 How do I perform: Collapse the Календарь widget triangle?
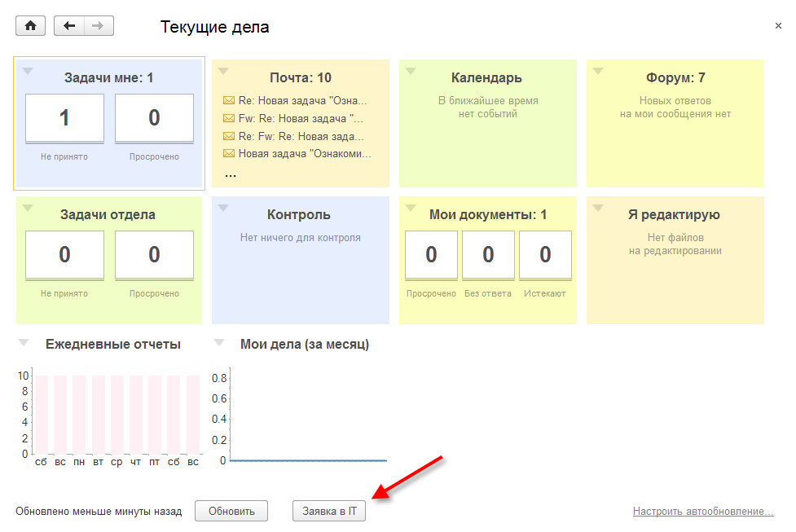point(411,71)
